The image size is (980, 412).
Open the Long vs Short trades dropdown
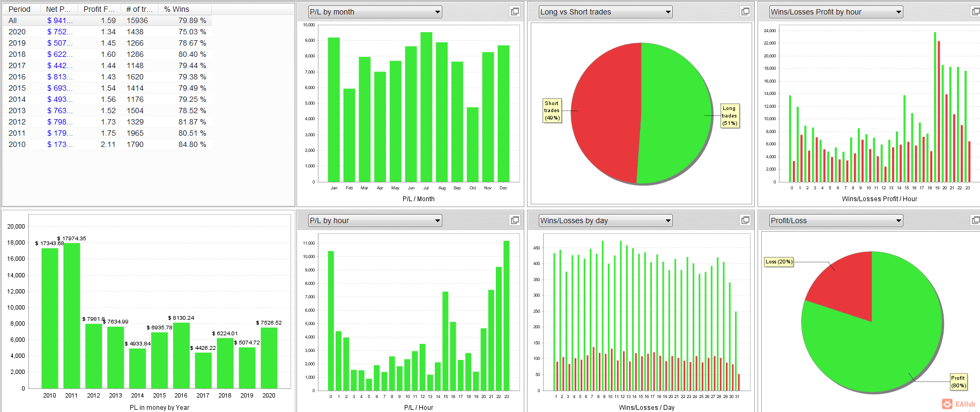click(606, 12)
